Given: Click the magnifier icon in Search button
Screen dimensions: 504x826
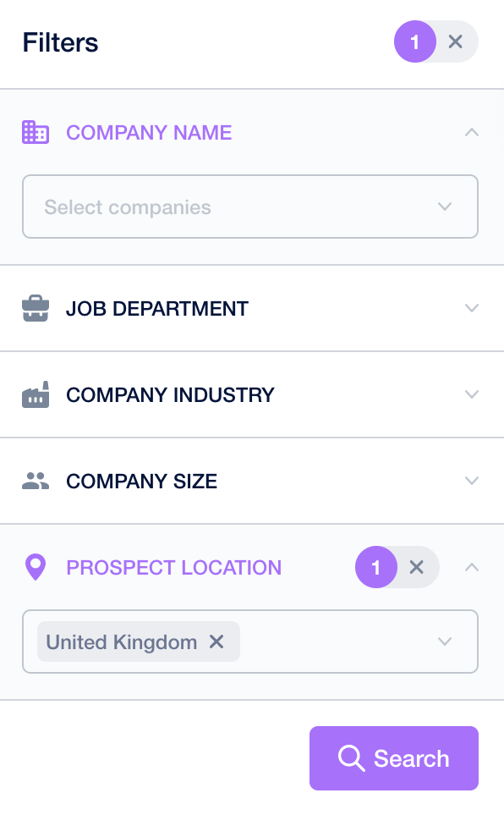Looking at the screenshot, I should pyautogui.click(x=351, y=758).
